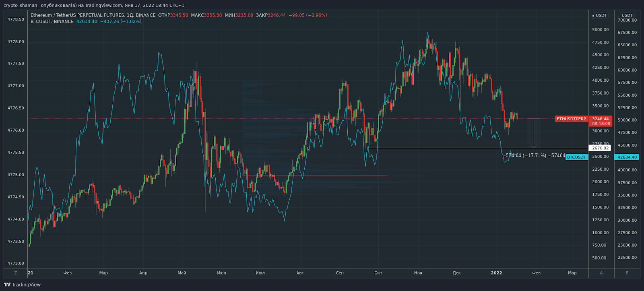The image size is (644, 291).
Task: Click the 2000.00 level on ETH scale
Action: click(x=600, y=182)
